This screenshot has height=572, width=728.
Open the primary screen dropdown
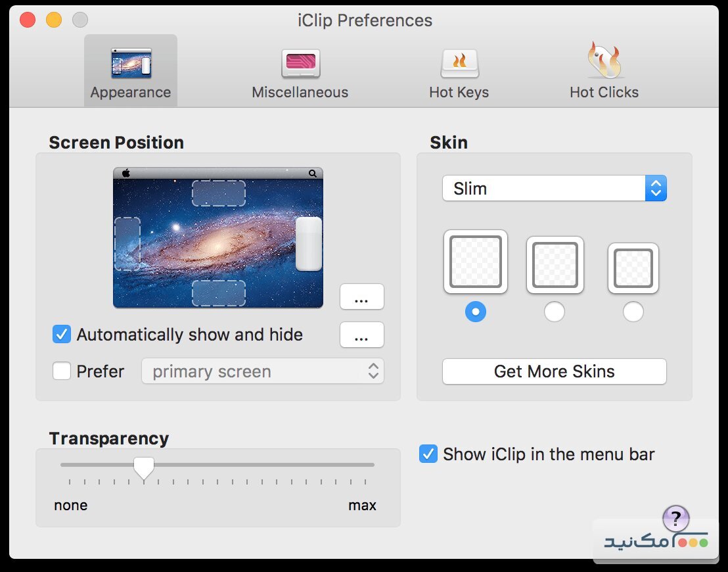point(263,371)
